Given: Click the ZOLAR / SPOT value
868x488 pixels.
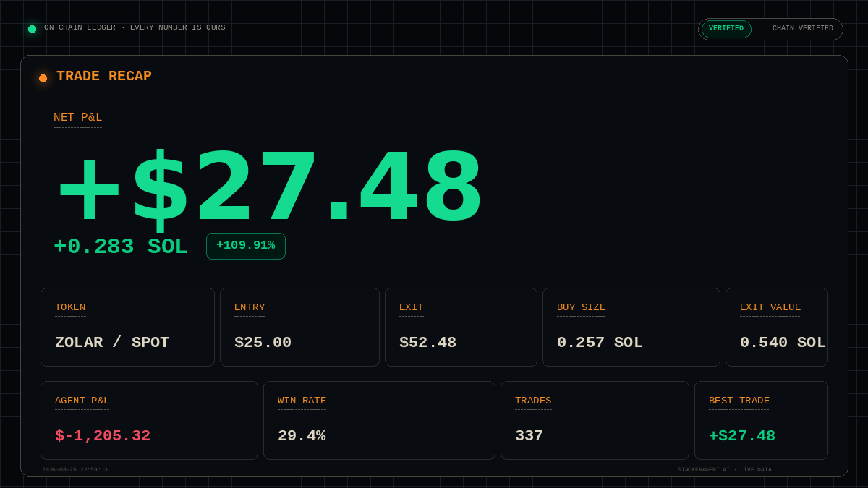Looking at the screenshot, I should 112,343.
